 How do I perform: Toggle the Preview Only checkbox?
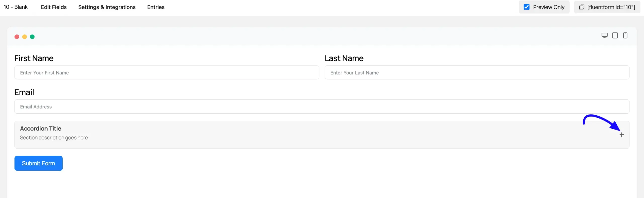pos(527,7)
